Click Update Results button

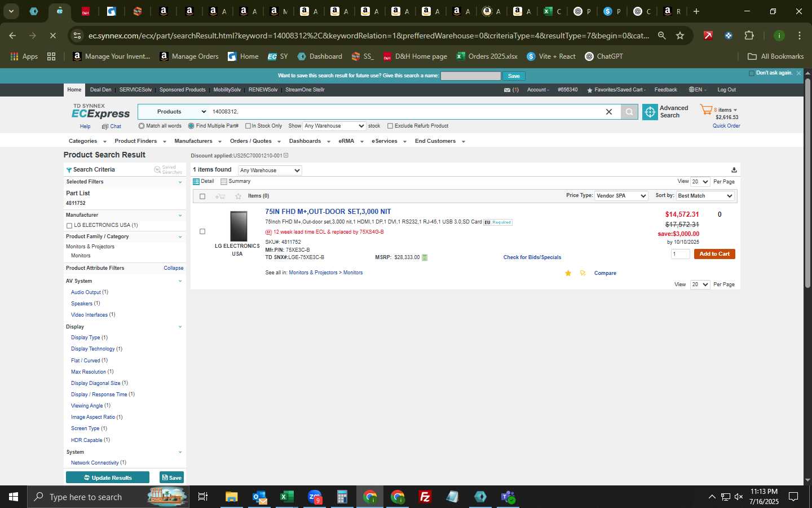[108, 478]
